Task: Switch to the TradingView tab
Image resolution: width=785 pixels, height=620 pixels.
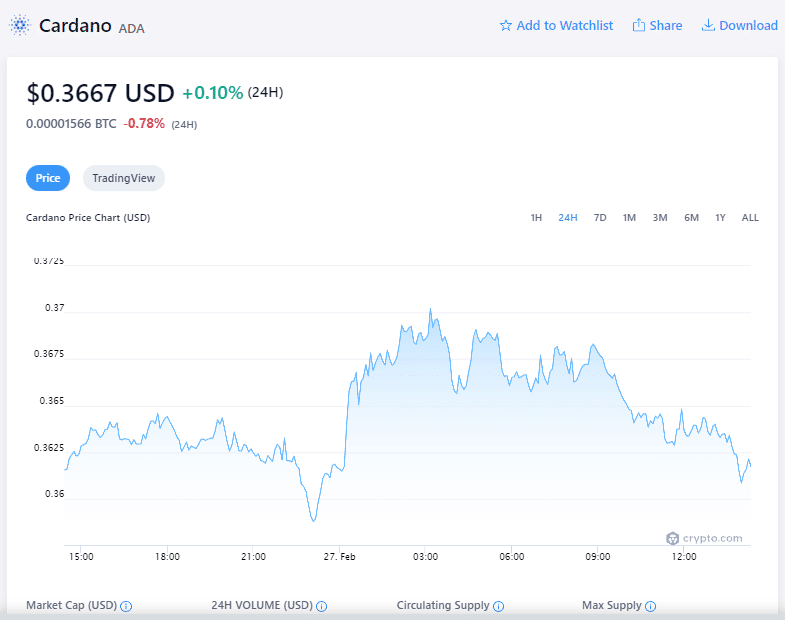Action: [x=124, y=178]
